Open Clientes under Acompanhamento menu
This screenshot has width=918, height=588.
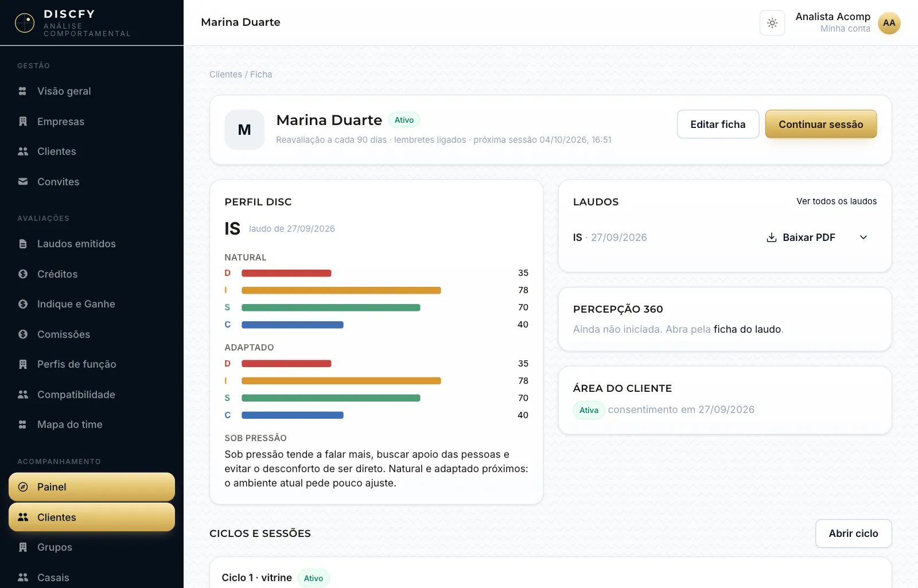[x=92, y=517]
